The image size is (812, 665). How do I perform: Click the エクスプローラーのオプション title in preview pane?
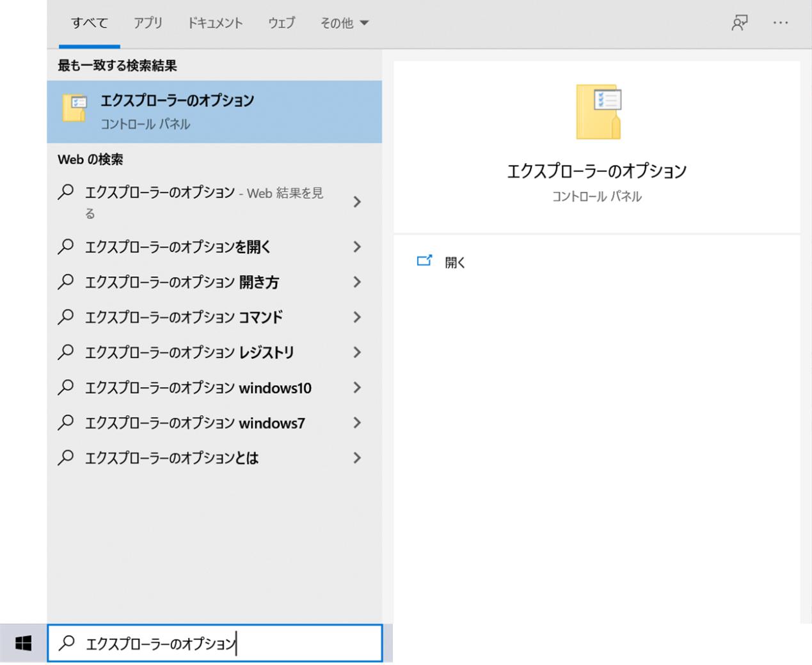(x=596, y=171)
